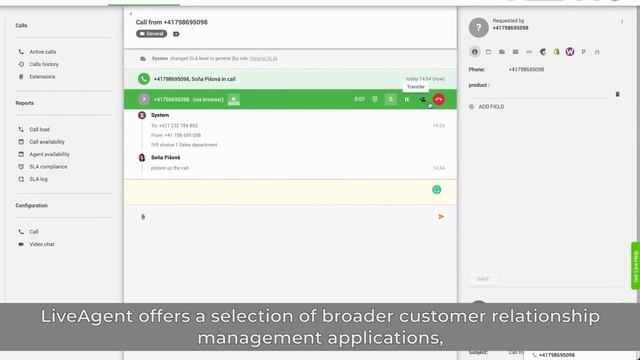Put the call on hold
This screenshot has height=360, width=640.
(x=407, y=99)
